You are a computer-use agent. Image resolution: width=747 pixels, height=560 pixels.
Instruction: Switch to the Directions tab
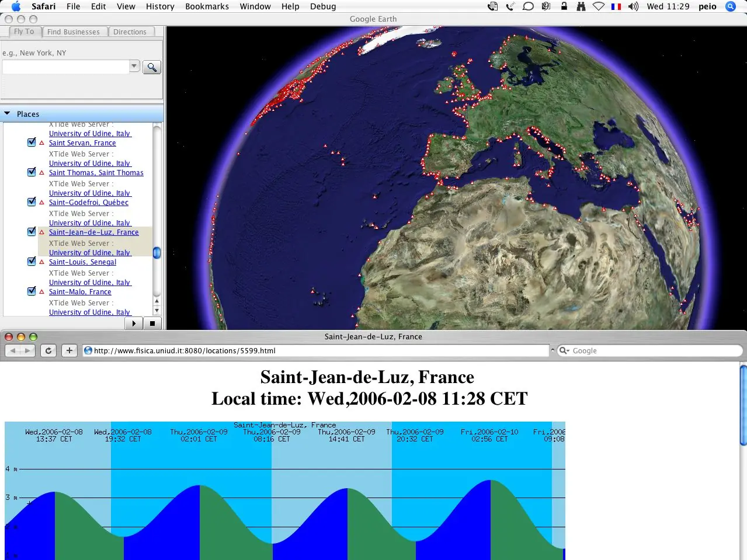(x=130, y=32)
